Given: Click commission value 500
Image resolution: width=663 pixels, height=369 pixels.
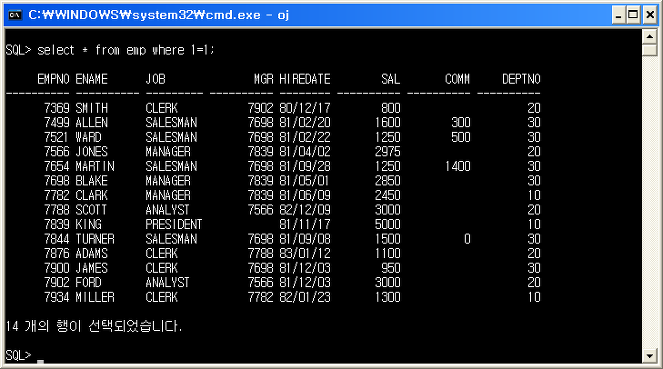Looking at the screenshot, I should (x=461, y=137).
